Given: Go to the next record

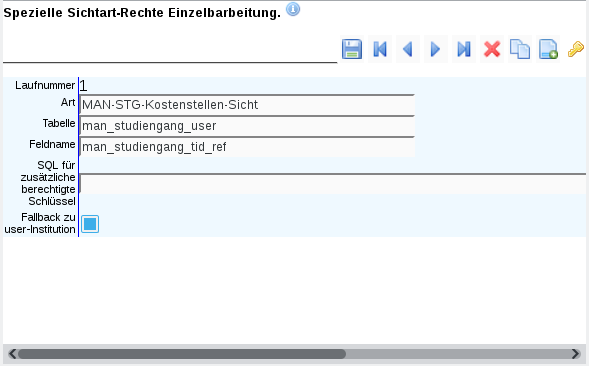Looking at the screenshot, I should point(436,49).
